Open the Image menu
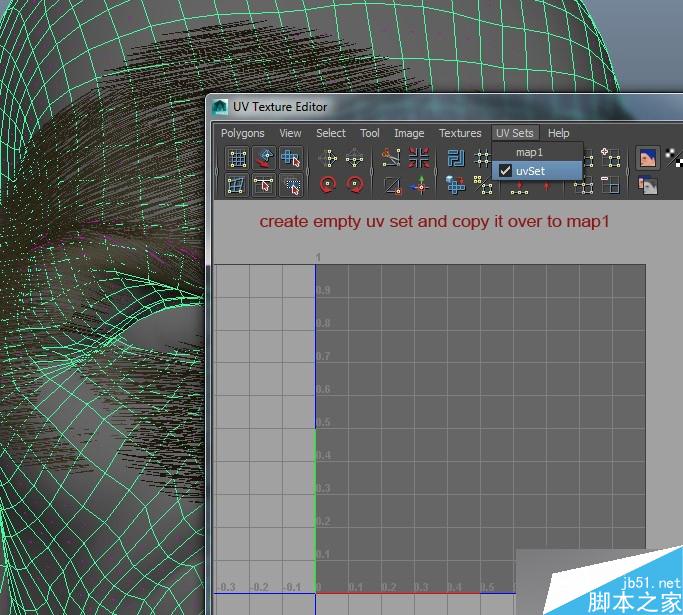683x615 pixels. pos(409,133)
